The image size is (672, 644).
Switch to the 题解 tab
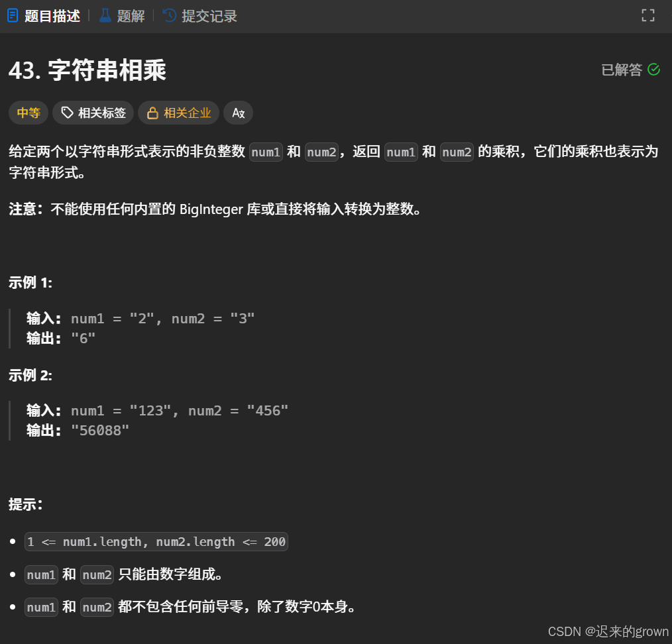coord(122,17)
